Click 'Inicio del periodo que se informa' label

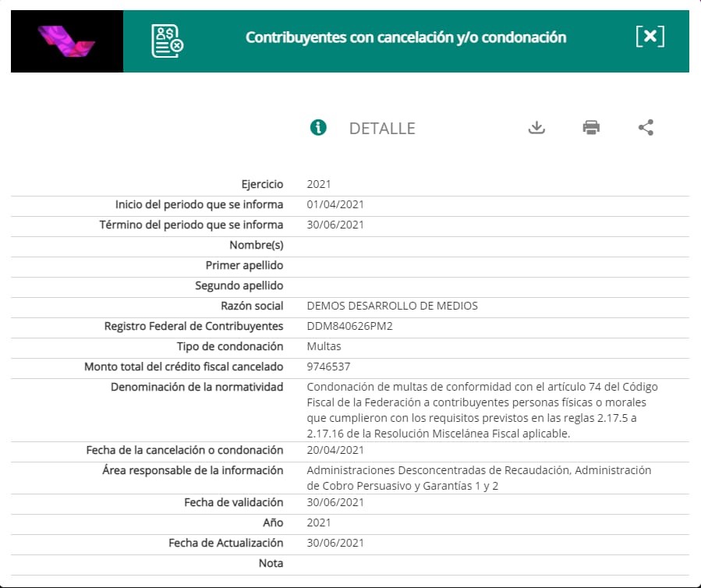pyautogui.click(x=199, y=204)
